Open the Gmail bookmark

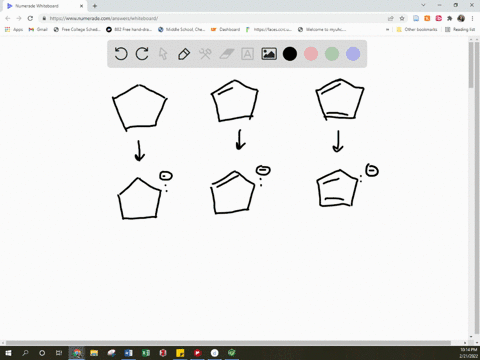click(38, 29)
